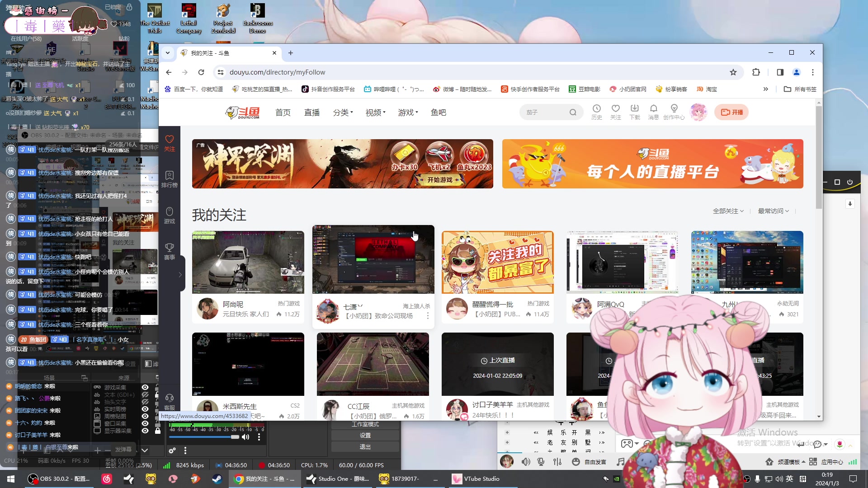Click 退出 button in OBS controls
The image size is (868, 488).
pos(365,446)
